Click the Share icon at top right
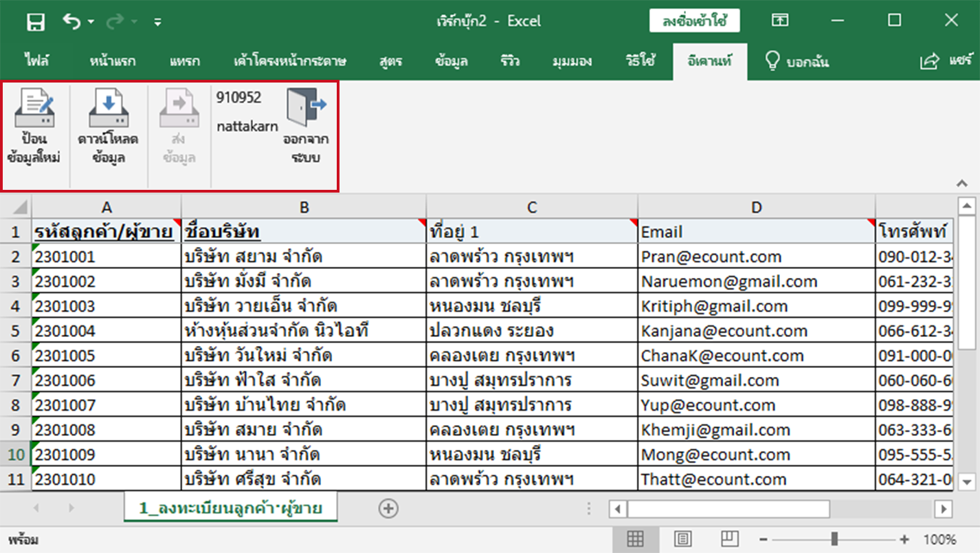The width and height of the screenshot is (980, 553). (929, 61)
